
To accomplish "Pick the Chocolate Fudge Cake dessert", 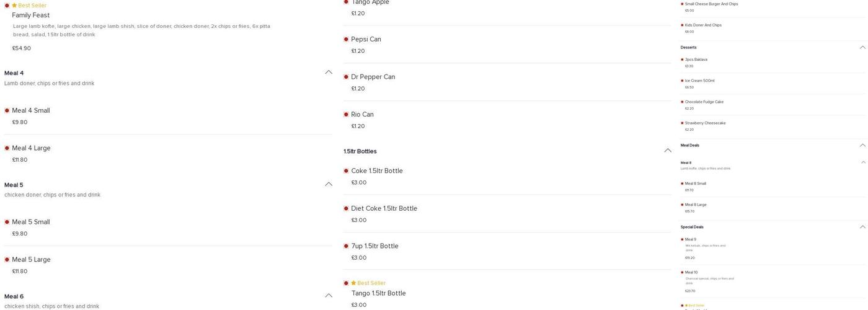I will 704,102.
